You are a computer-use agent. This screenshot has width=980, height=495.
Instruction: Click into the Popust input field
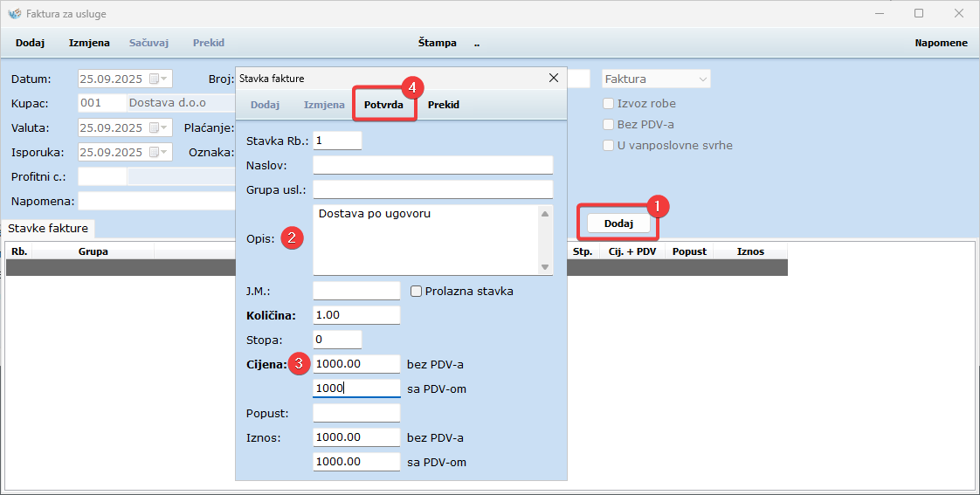click(x=356, y=413)
